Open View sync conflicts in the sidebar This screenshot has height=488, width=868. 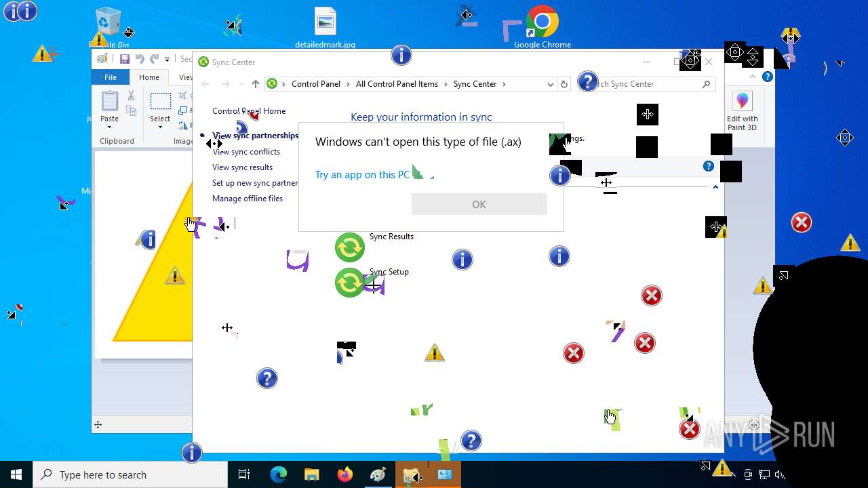point(246,152)
